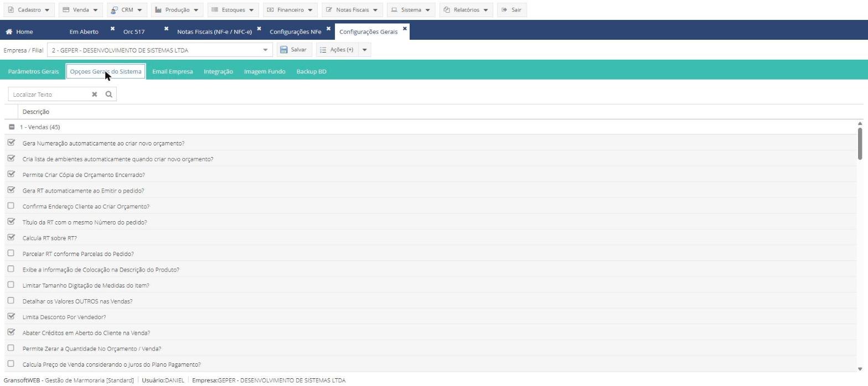Click the Ações (+) button
Screen dimensions: 868x386
(x=337, y=50)
